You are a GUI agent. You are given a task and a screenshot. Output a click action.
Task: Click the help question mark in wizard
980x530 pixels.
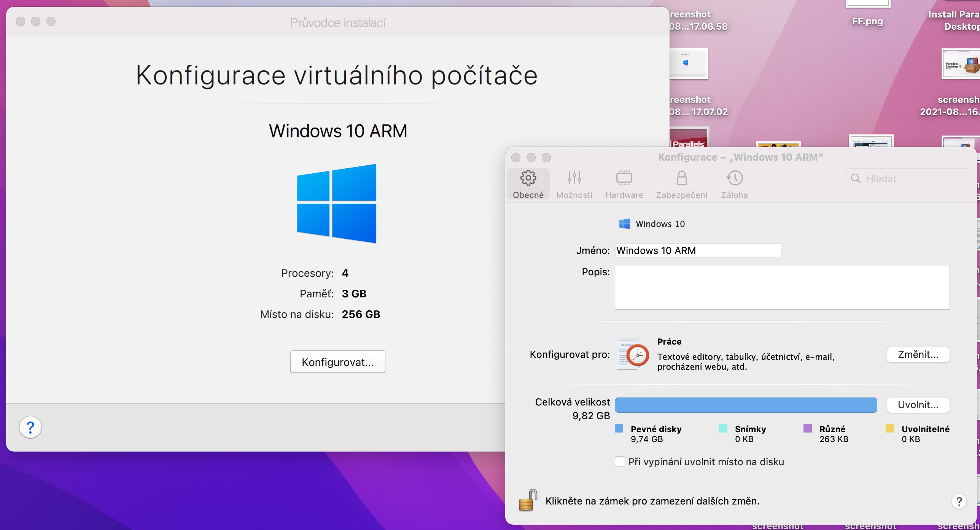[30, 427]
